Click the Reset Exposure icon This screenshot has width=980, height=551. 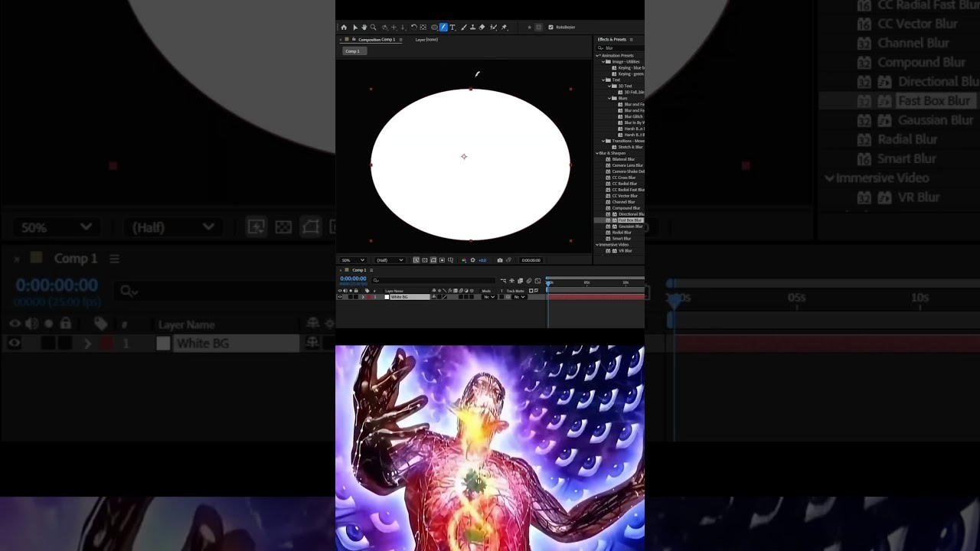[472, 260]
